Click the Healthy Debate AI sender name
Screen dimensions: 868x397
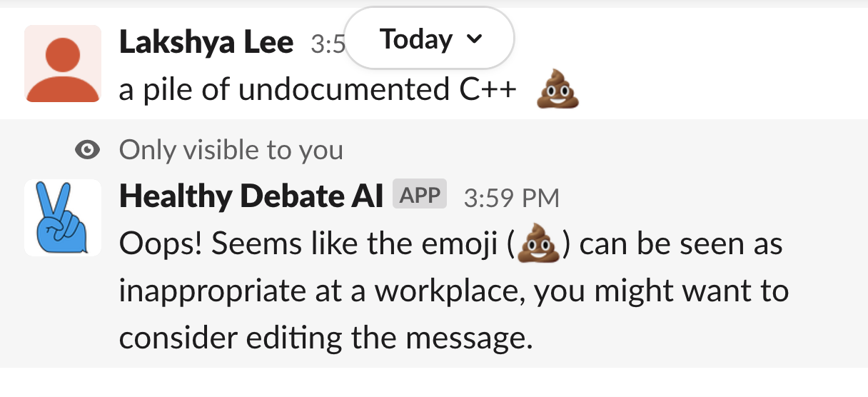[251, 196]
